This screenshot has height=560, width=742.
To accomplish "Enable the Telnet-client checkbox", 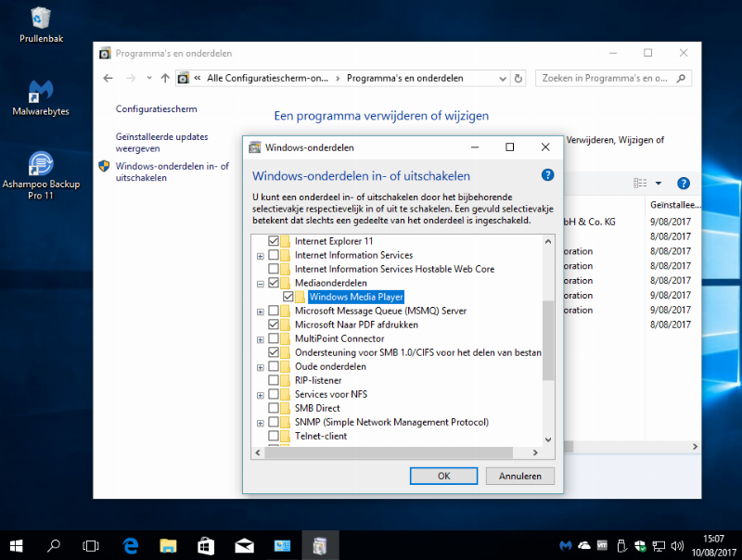I will click(x=274, y=436).
